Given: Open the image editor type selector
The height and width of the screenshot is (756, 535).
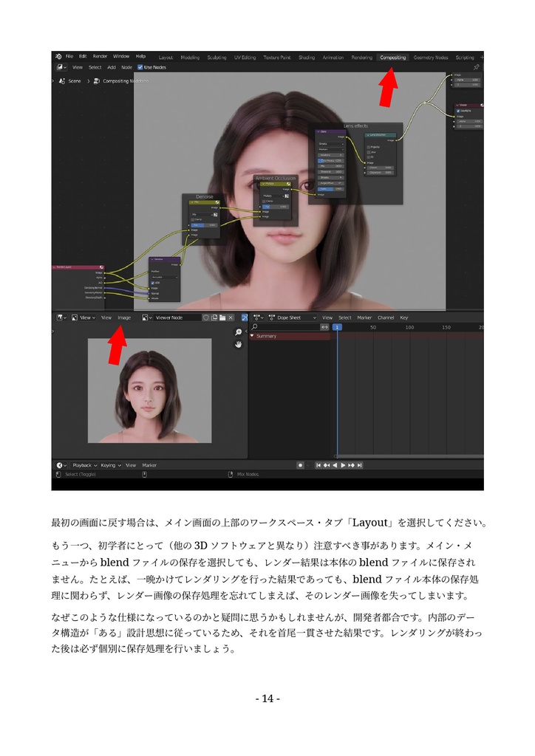Looking at the screenshot, I should (x=61, y=317).
